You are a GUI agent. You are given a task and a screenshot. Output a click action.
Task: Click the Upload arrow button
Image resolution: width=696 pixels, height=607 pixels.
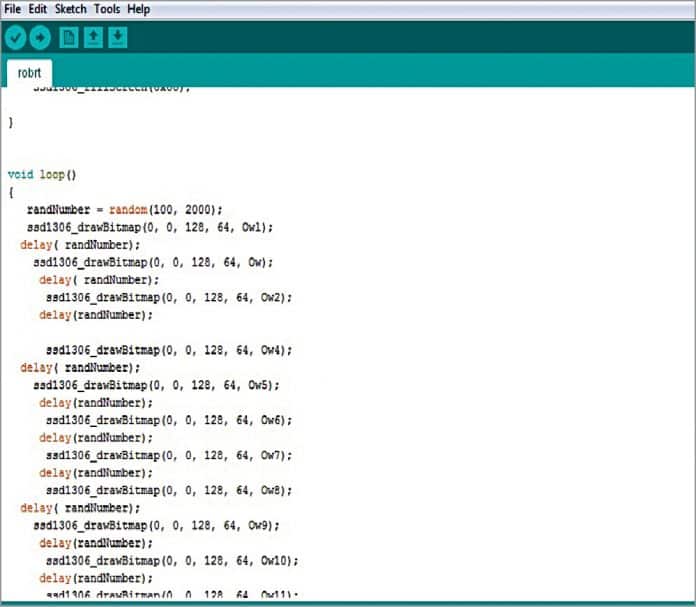pos(40,38)
